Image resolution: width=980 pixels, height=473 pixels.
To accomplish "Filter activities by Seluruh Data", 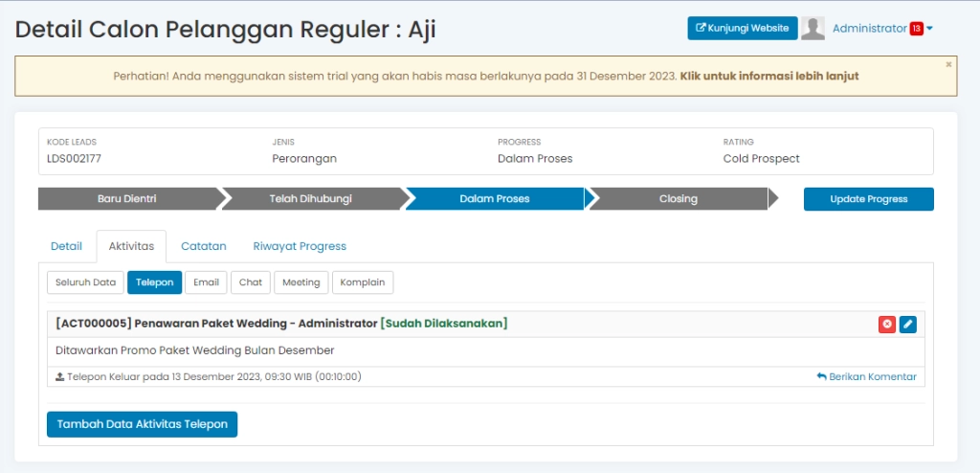I will [x=84, y=282].
